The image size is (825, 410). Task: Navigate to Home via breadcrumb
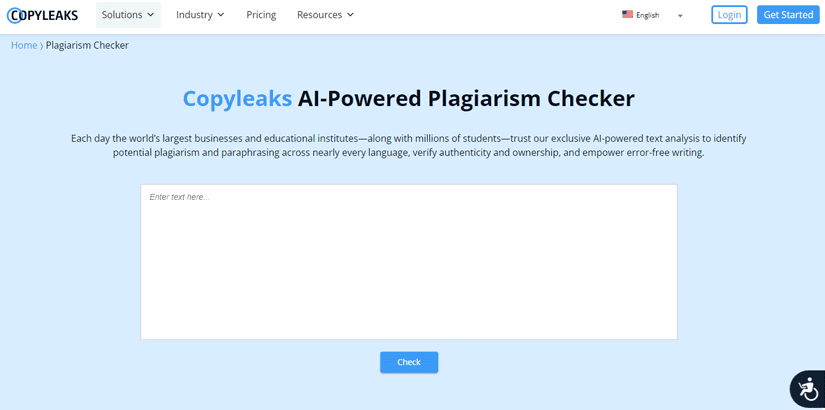click(x=24, y=45)
